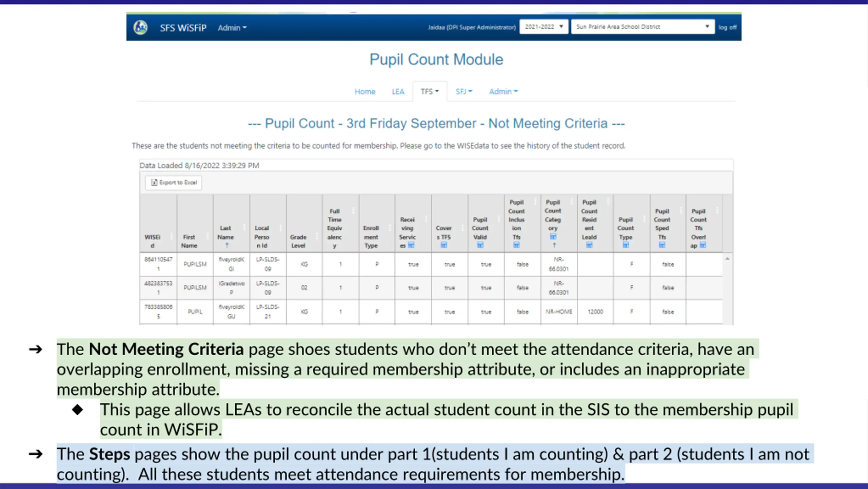Open column menu dots for Full Time Equivalency
Image resolution: width=868 pixels, height=489 pixels.
coord(353,210)
